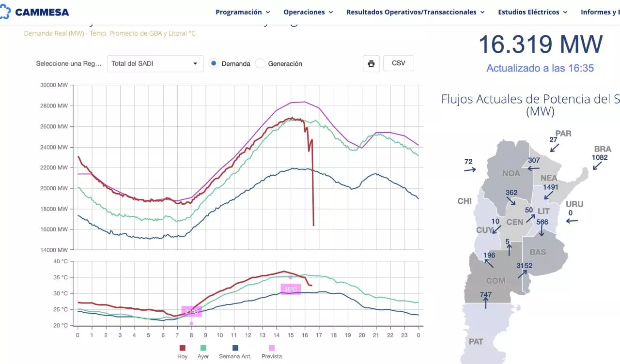Viewport: 620px width, 364px height.
Task: Open Resultados Operativos/Transaccionales menu
Action: [415, 12]
